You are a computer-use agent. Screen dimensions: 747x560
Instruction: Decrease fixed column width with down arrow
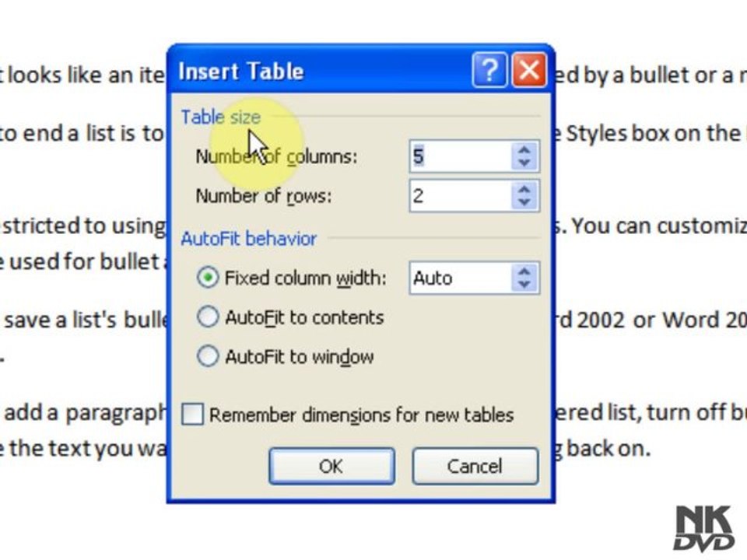click(x=524, y=285)
